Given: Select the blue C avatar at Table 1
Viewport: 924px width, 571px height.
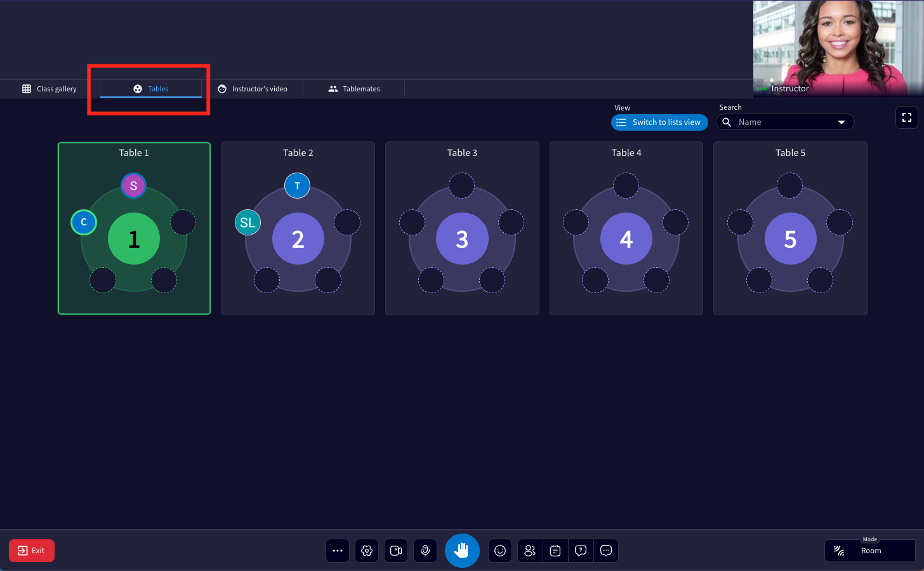Looking at the screenshot, I should point(84,222).
